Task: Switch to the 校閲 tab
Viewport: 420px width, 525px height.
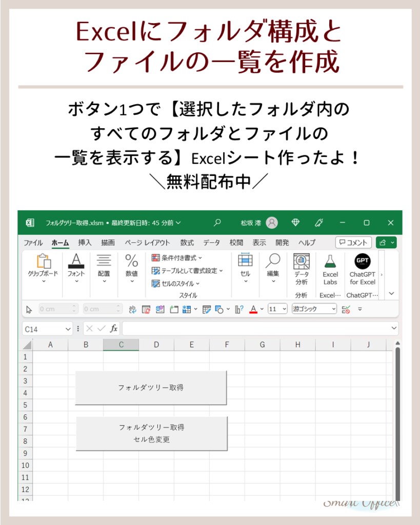Action: (236, 243)
